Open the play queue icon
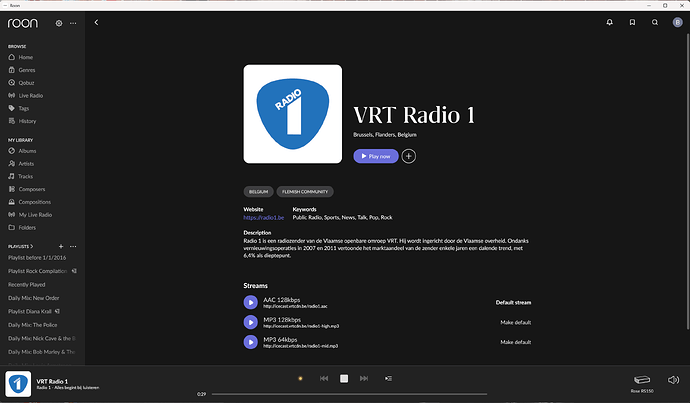 point(388,378)
